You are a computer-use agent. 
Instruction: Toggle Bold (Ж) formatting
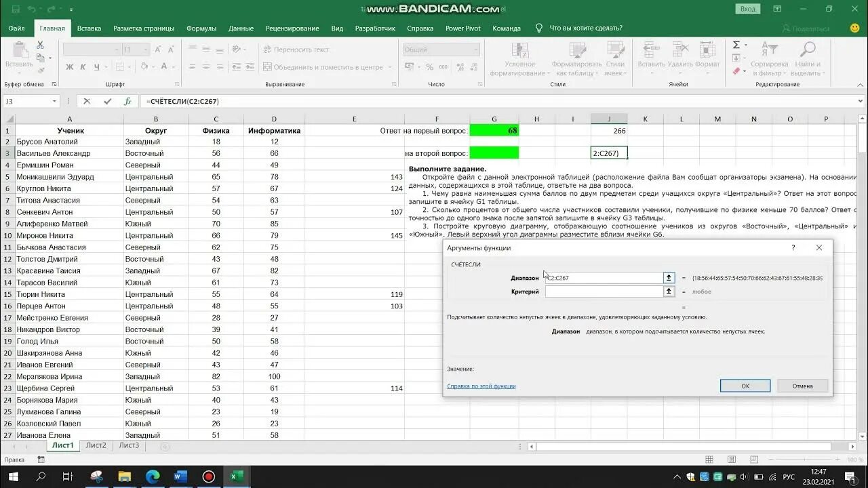pos(69,67)
